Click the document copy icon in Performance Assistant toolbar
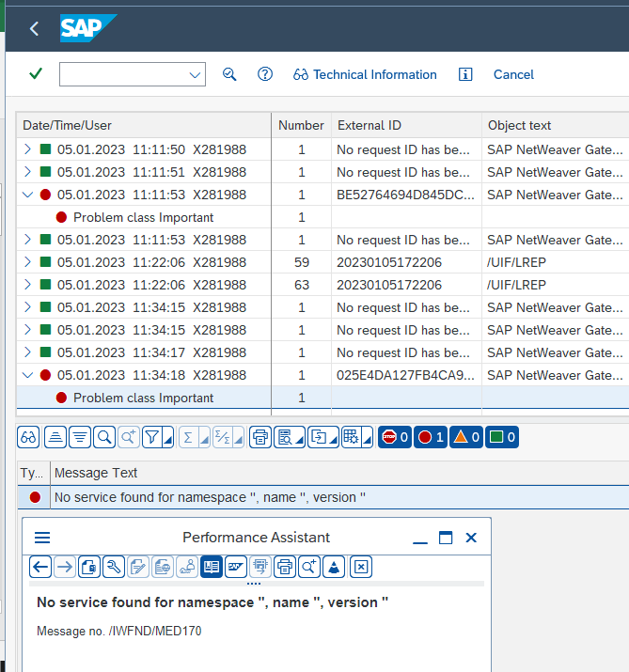 tap(89, 567)
